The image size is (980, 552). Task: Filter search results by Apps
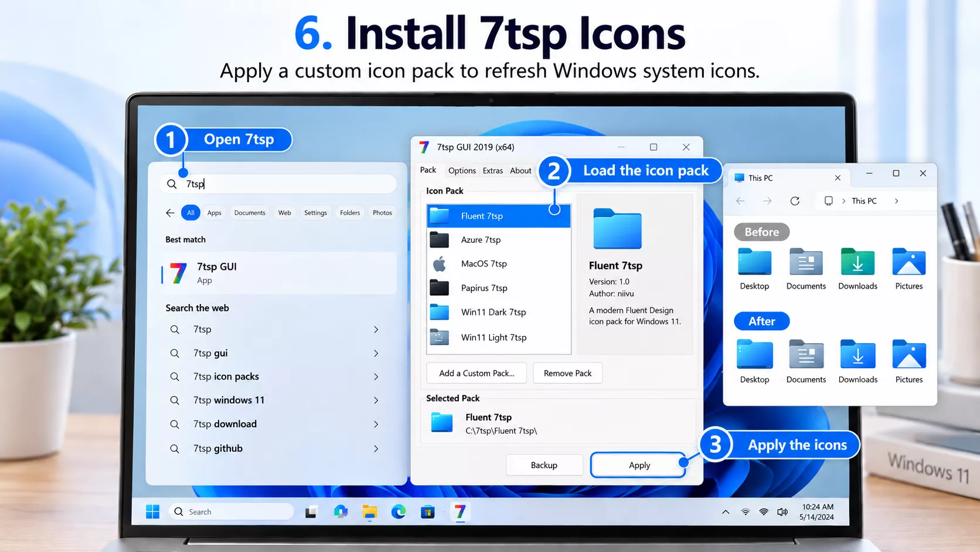[x=215, y=213]
